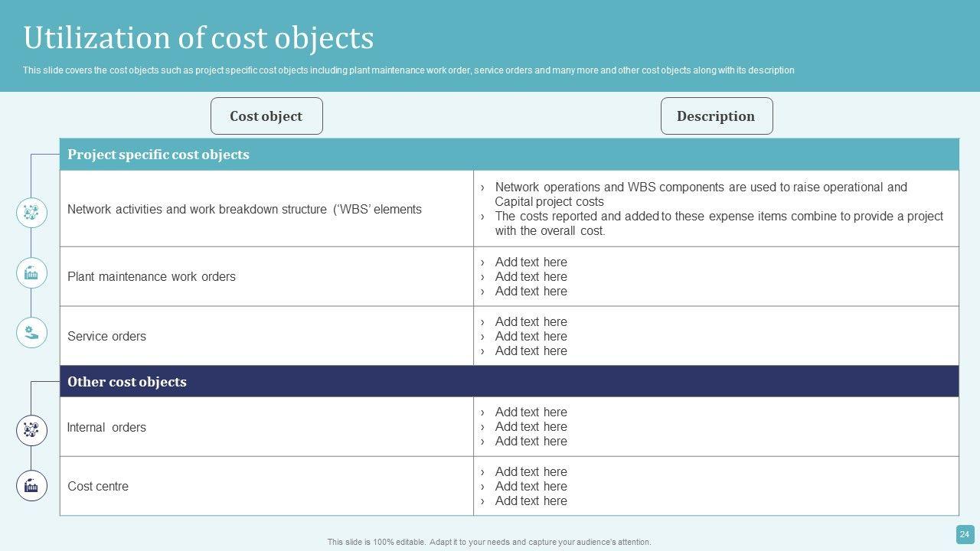Click the Cost centre label cell
The image size is (980, 551).
pos(98,486)
